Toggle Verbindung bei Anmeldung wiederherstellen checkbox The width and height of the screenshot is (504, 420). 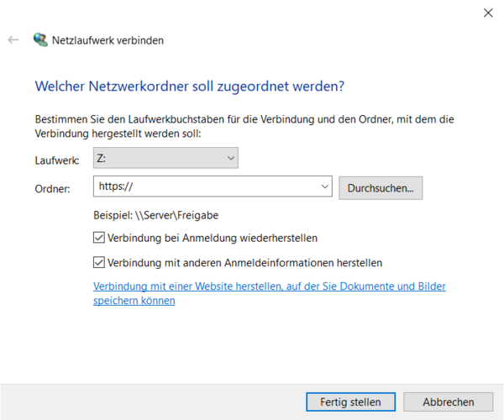[99, 238]
